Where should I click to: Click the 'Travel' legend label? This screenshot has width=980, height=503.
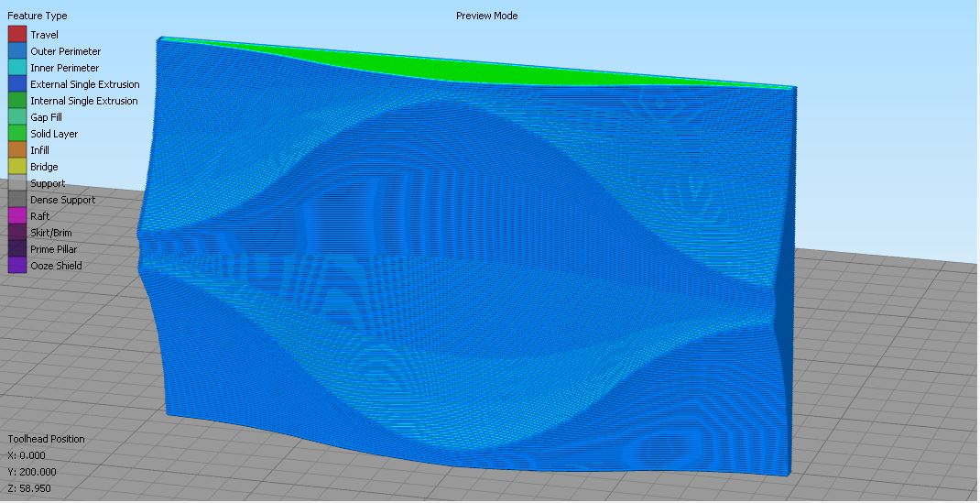click(x=44, y=35)
